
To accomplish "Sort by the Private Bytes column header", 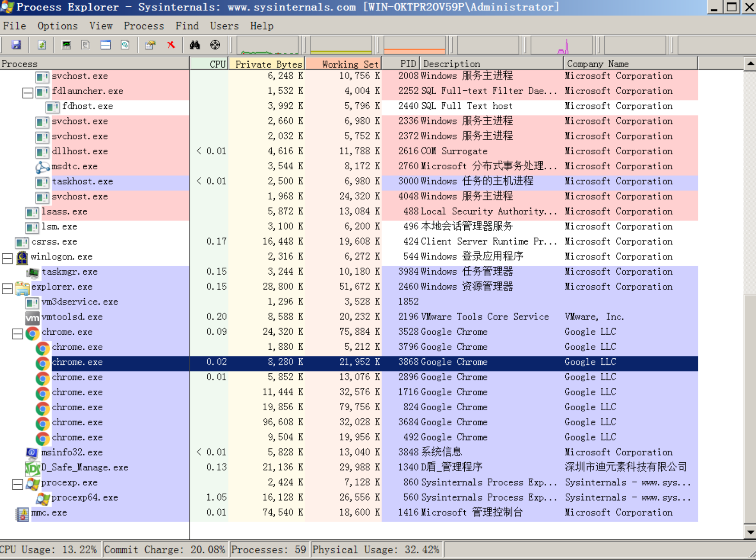I will [266, 64].
